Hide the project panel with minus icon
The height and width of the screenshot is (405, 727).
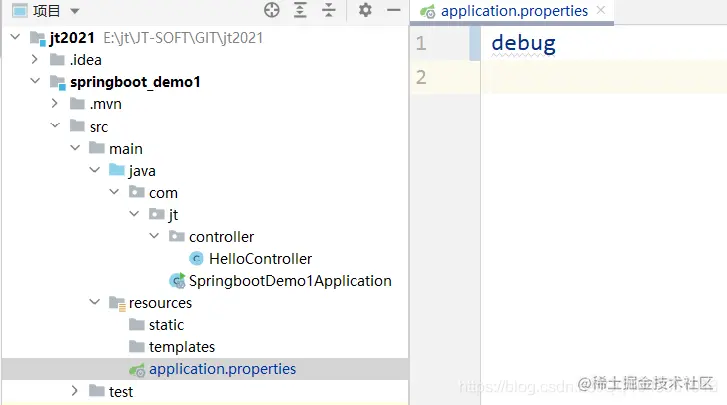pos(394,10)
